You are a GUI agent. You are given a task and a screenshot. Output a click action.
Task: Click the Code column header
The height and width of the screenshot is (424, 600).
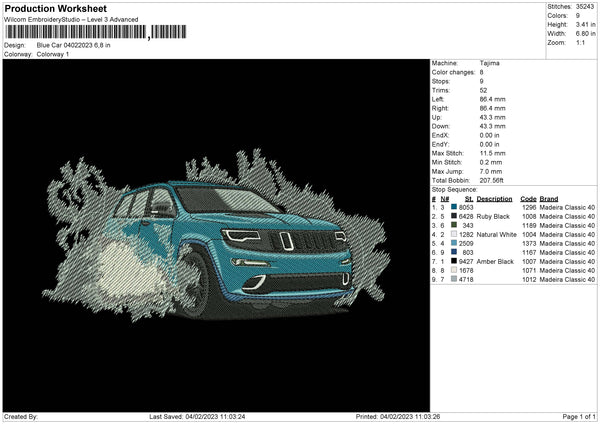(x=528, y=198)
